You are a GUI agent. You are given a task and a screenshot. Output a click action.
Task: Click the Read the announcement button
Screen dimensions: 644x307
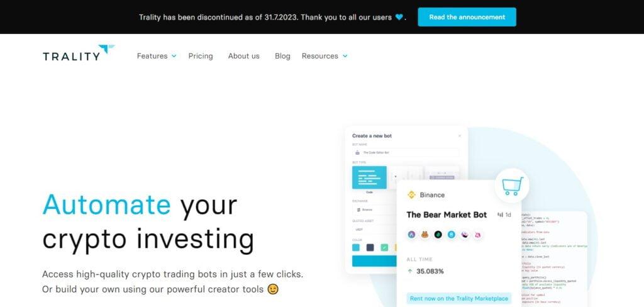click(467, 17)
